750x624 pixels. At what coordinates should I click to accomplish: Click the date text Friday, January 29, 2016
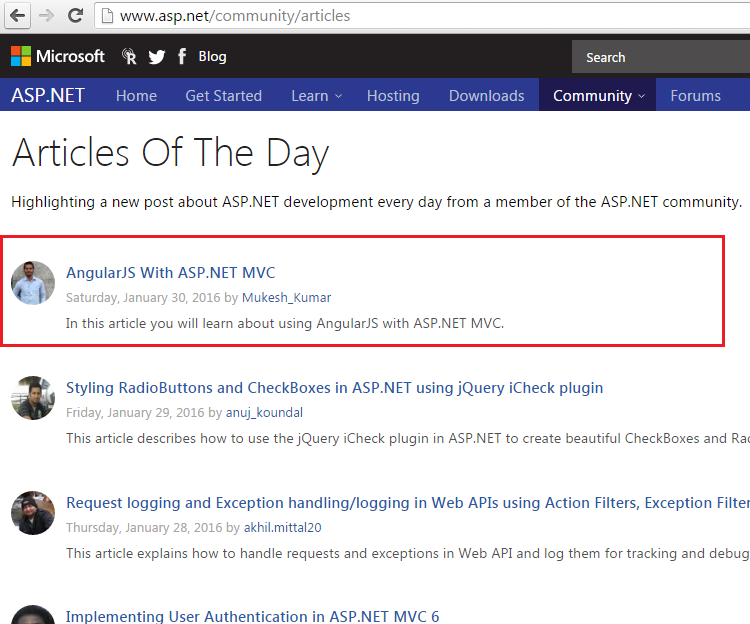click(135, 413)
